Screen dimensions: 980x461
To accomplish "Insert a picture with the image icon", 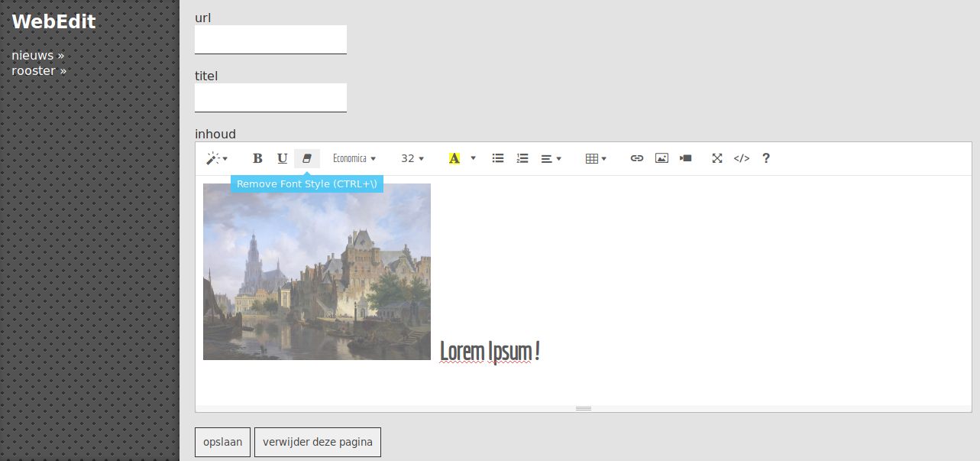I will [661, 158].
